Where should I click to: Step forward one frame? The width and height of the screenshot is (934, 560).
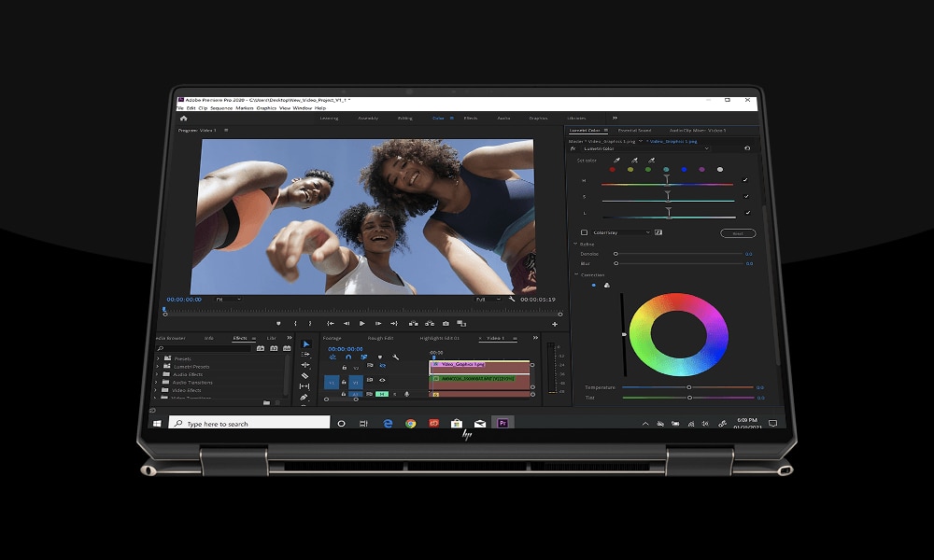[x=378, y=324]
